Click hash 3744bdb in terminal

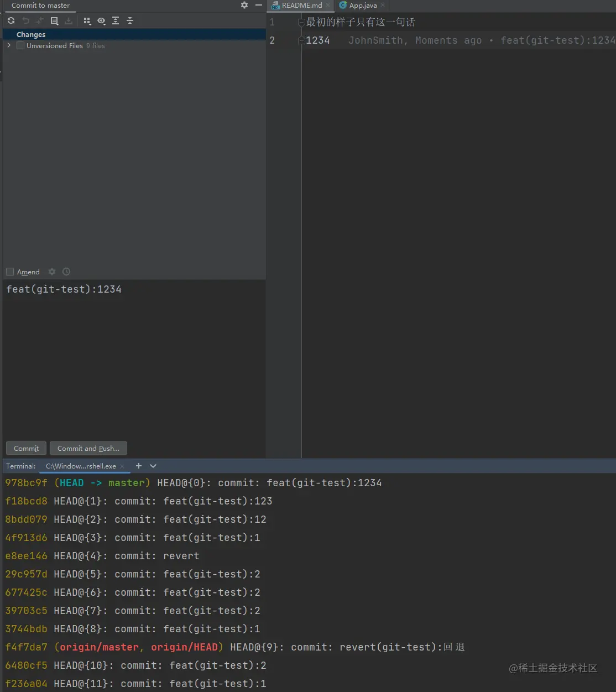(x=27, y=629)
